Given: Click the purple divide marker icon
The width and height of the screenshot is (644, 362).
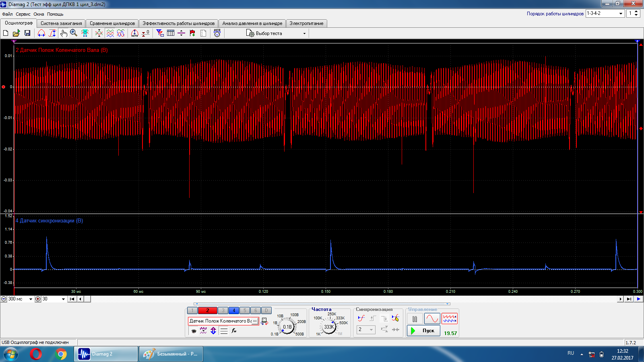Looking at the screenshot, I should (181, 33).
